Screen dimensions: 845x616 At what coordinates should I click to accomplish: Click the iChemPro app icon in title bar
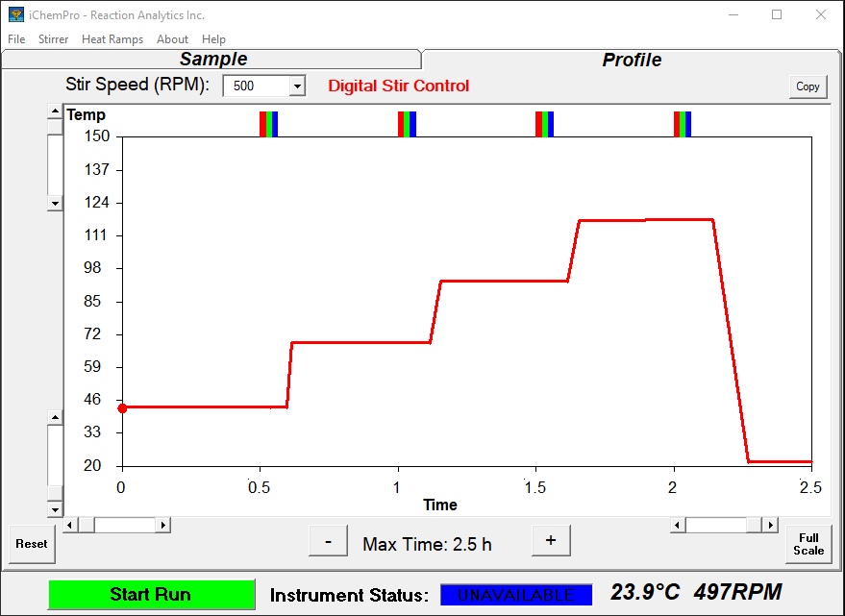(16, 14)
